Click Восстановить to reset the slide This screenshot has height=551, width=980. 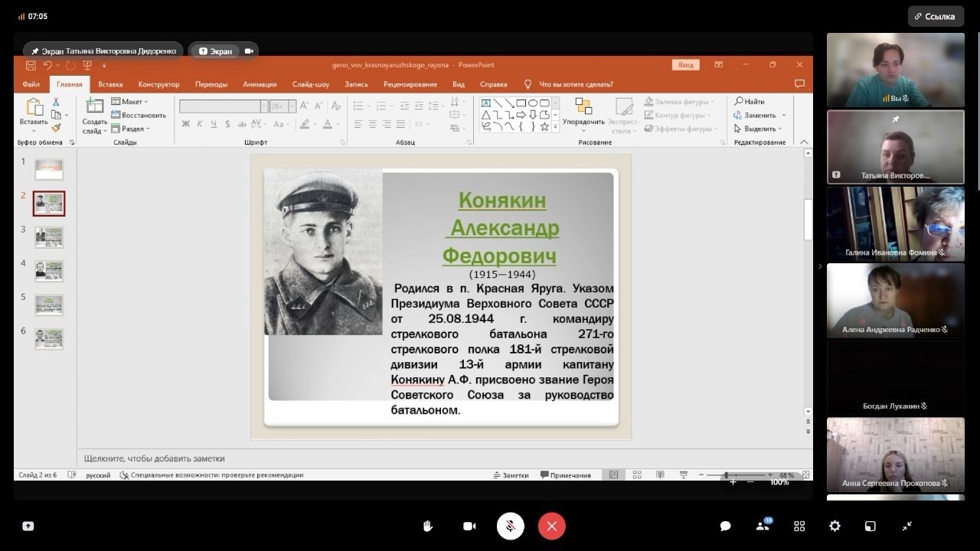point(139,115)
